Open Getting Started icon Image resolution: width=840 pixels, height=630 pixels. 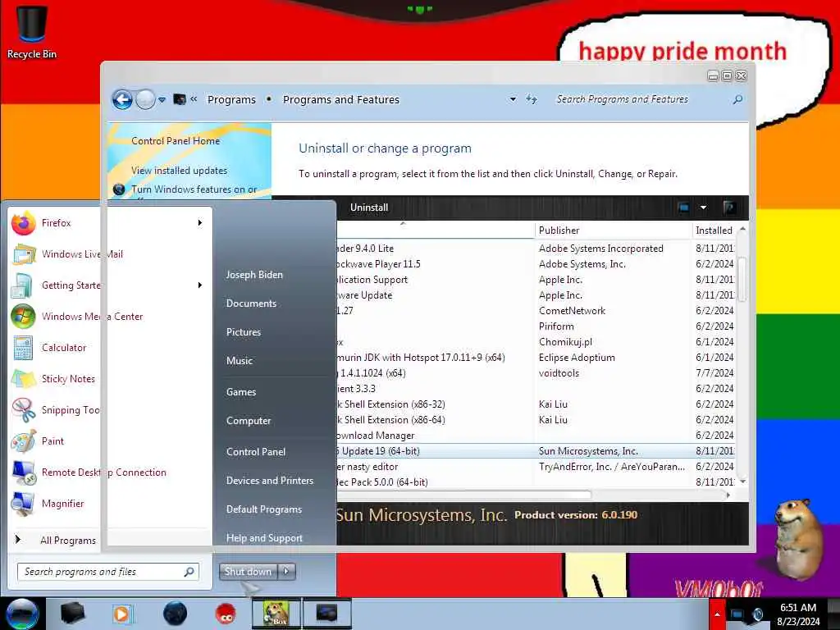tap(22, 285)
